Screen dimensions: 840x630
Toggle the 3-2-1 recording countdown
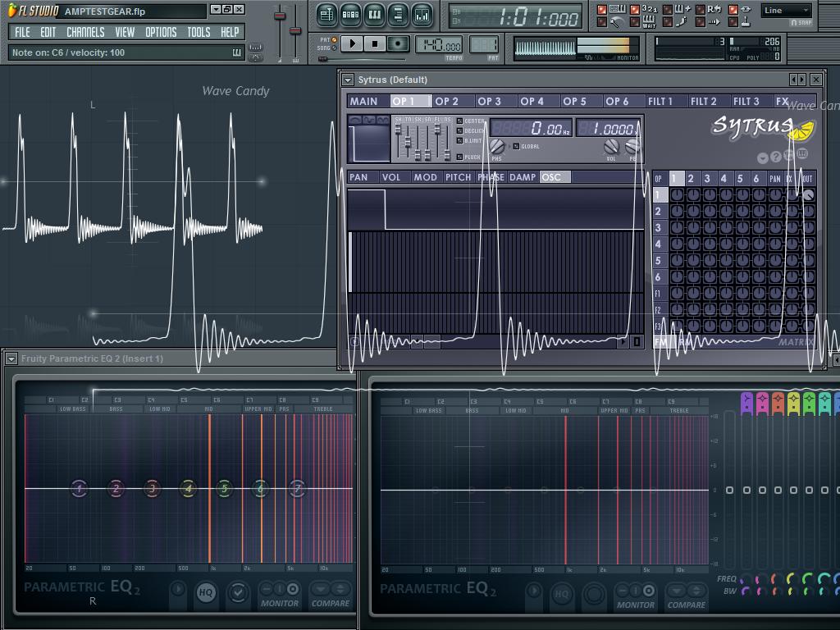coord(635,10)
